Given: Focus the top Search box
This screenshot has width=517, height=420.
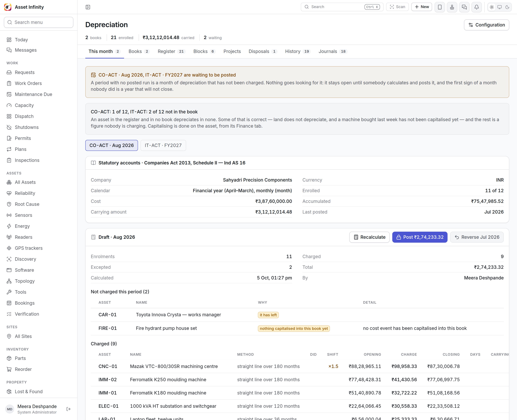Looking at the screenshot, I should [342, 7].
